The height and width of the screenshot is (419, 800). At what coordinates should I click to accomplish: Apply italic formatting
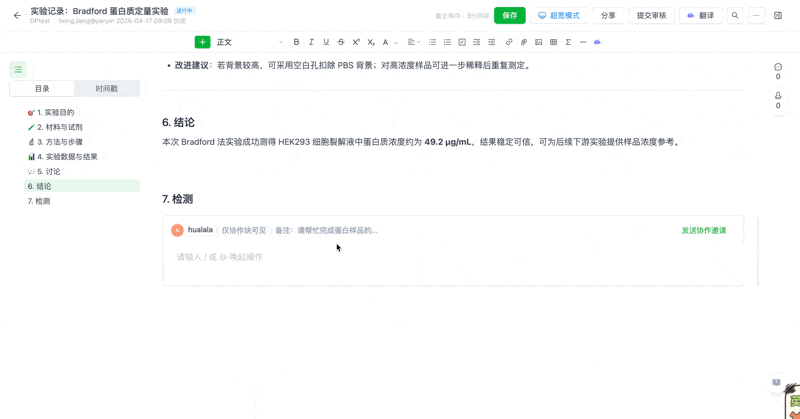pyautogui.click(x=311, y=42)
